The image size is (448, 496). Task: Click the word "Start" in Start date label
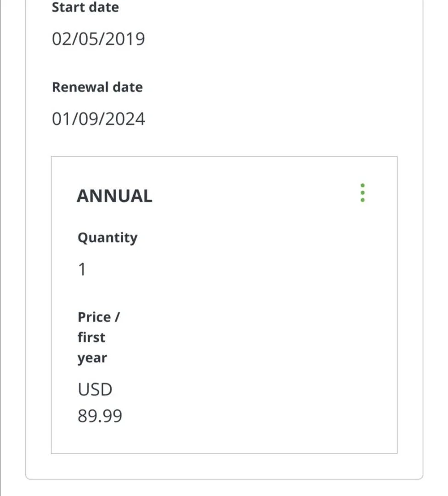(67, 7)
